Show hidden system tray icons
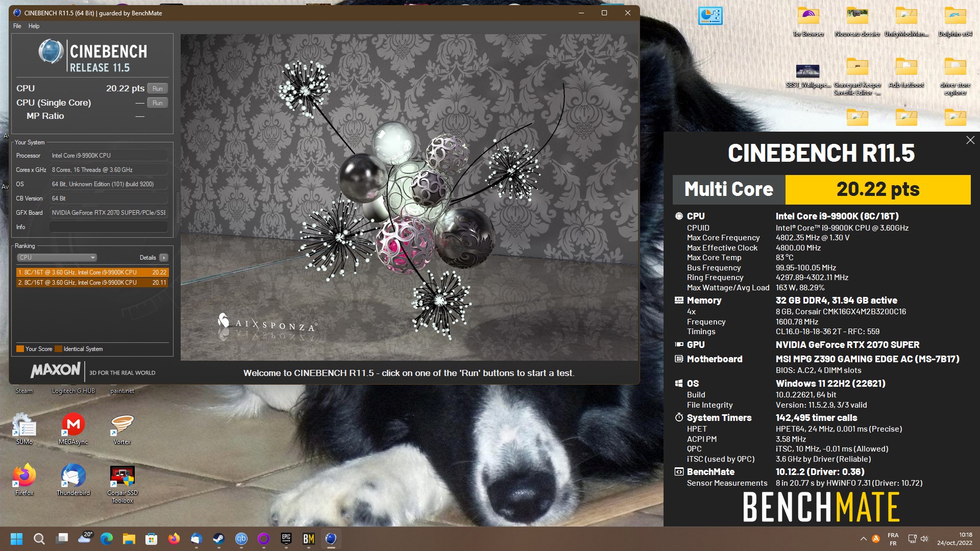This screenshot has height=551, width=980. point(863,539)
